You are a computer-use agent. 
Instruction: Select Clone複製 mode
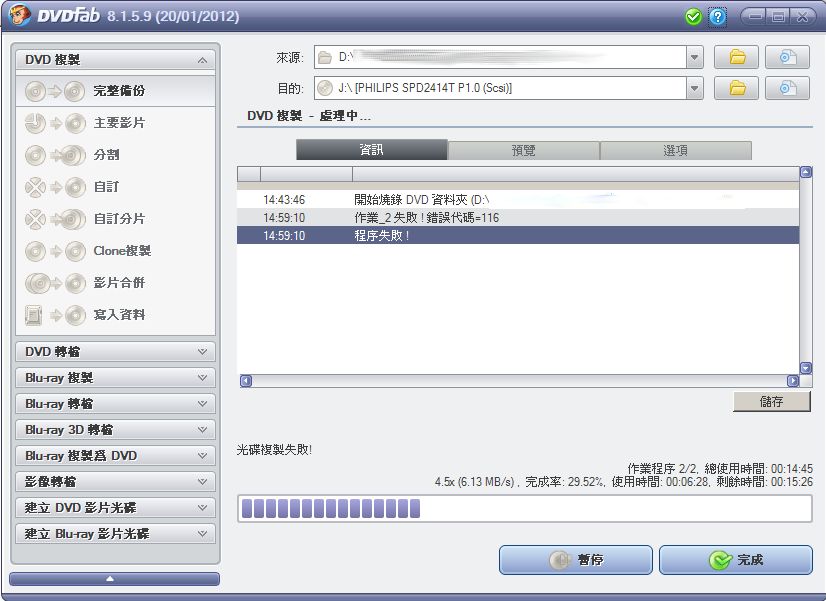tap(115, 251)
